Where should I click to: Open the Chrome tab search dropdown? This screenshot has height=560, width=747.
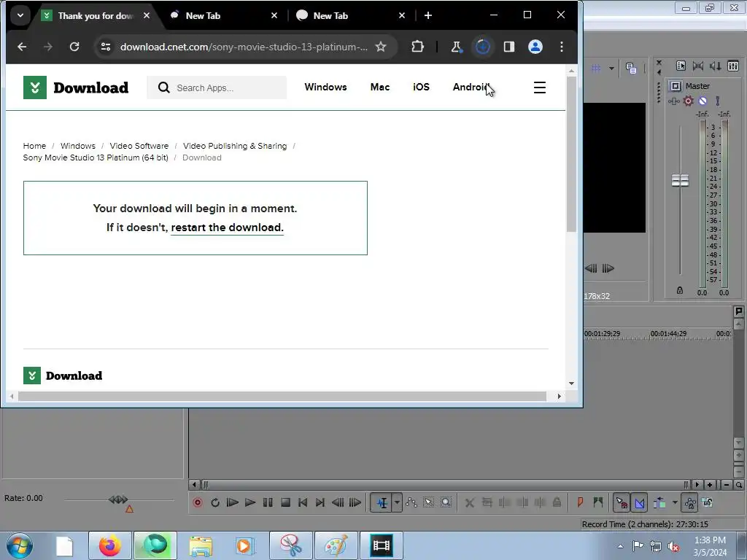(x=20, y=16)
